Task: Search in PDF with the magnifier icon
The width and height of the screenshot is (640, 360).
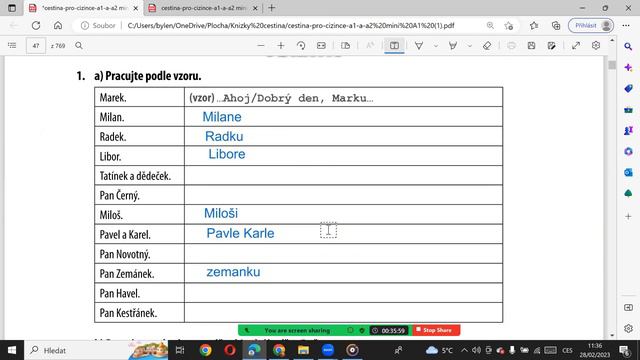Action: (79, 45)
